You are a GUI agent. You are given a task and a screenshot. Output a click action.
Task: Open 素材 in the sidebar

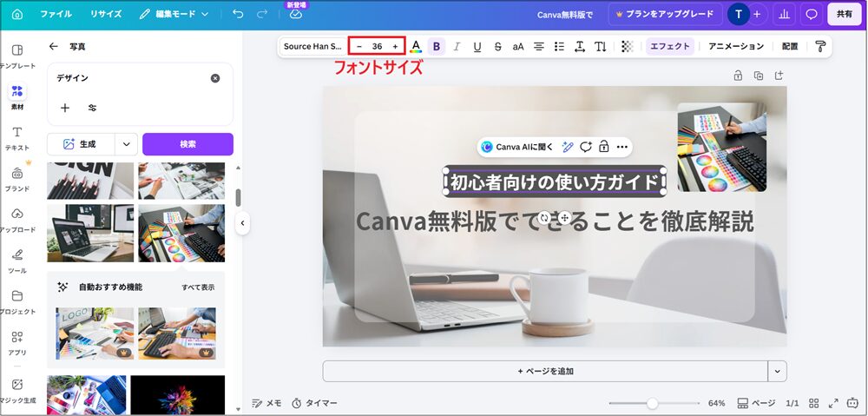click(17, 97)
